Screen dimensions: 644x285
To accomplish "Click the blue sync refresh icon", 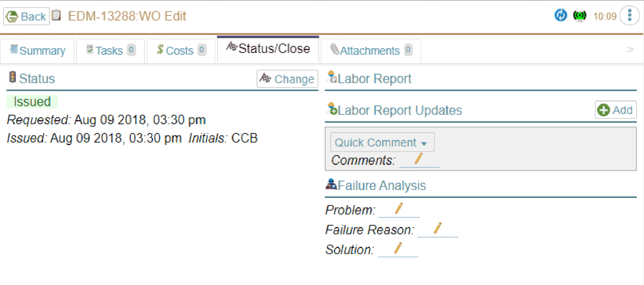I will [561, 16].
